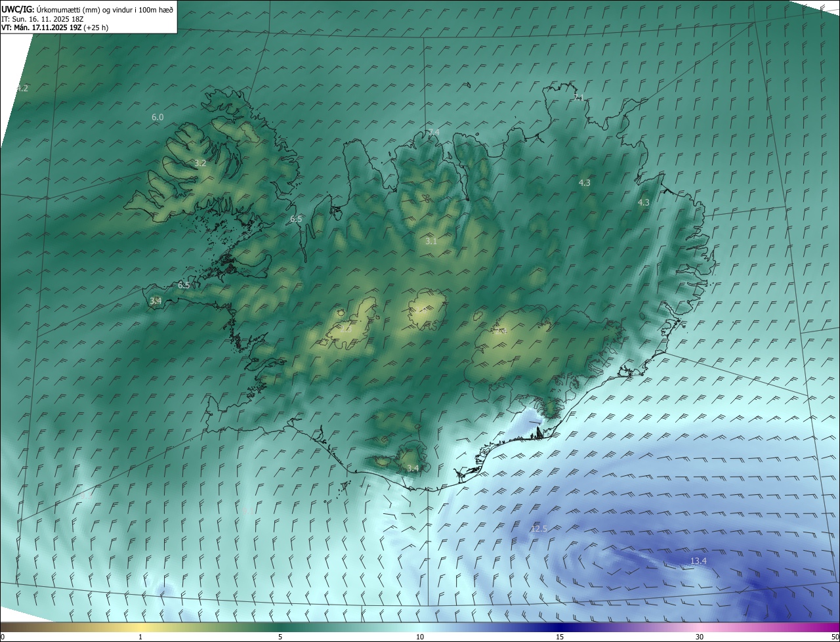Click the 6.0 value label on the map
This screenshot has height=642, width=840.
click(x=157, y=118)
